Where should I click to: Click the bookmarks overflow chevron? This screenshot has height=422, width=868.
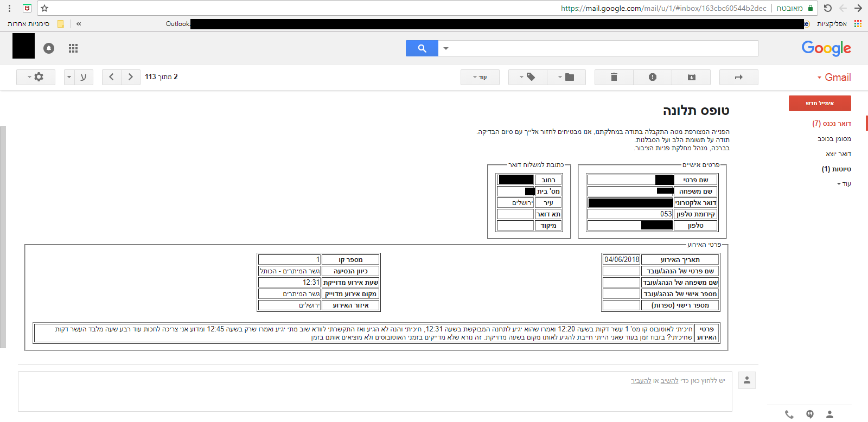pos(79,24)
